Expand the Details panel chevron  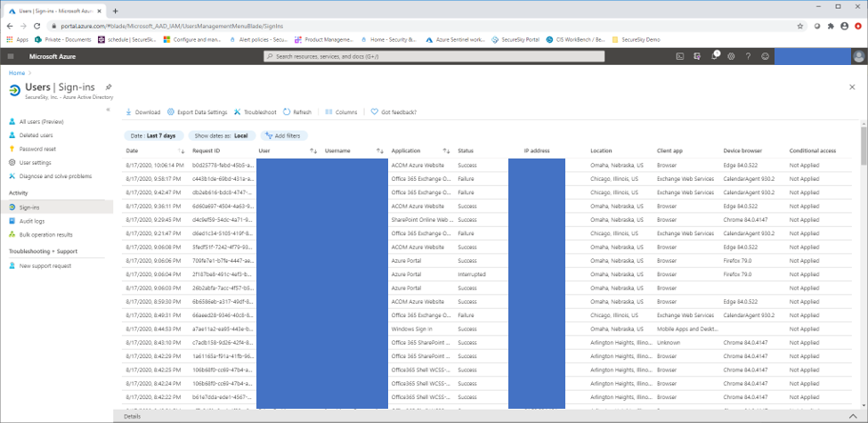[x=853, y=417]
